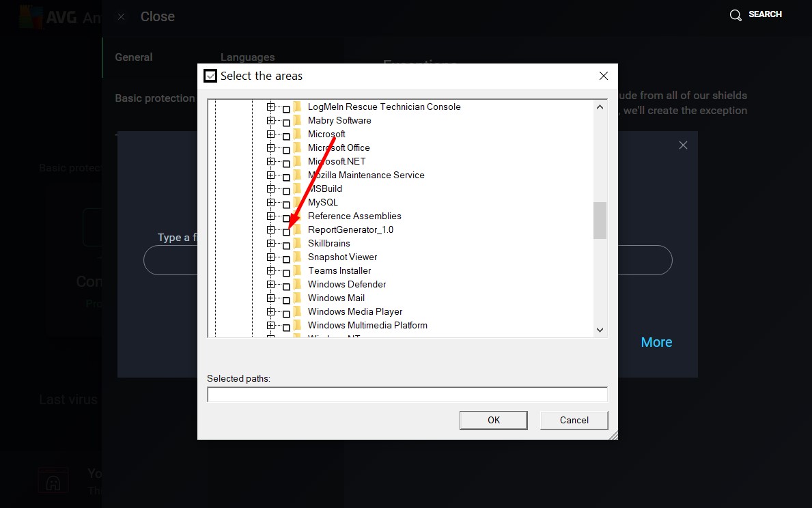
Task: Select the Teams Installer folder name
Action: pyautogui.click(x=339, y=270)
